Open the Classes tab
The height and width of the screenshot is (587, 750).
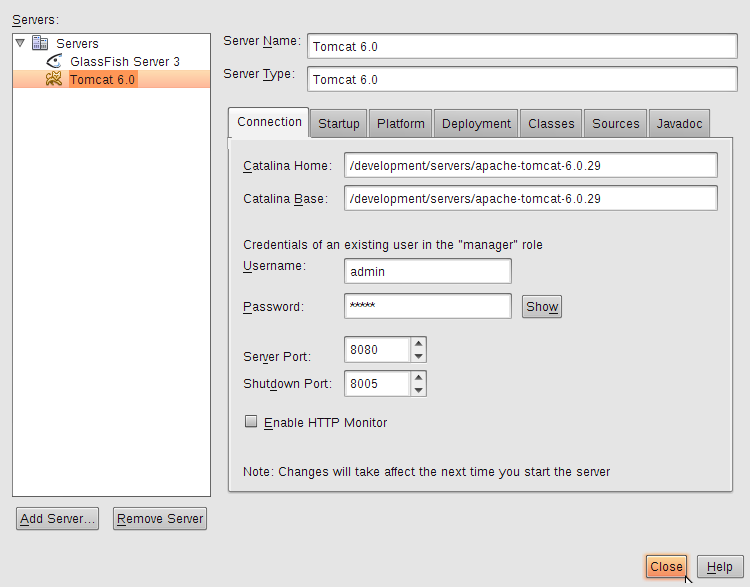click(x=551, y=123)
